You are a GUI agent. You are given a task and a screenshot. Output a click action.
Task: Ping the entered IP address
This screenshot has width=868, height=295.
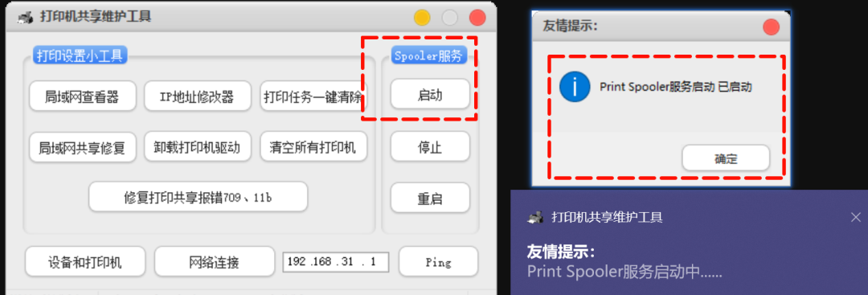pyautogui.click(x=438, y=262)
